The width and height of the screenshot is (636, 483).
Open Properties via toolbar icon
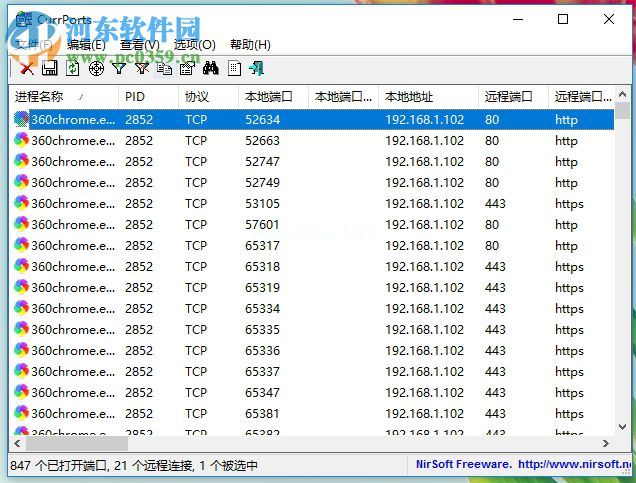click(x=187, y=68)
